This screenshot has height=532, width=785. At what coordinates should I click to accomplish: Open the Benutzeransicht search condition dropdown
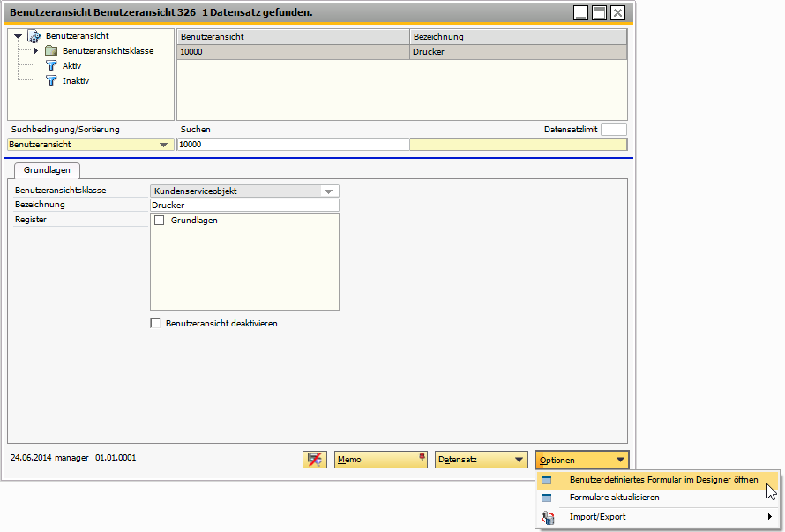(166, 144)
